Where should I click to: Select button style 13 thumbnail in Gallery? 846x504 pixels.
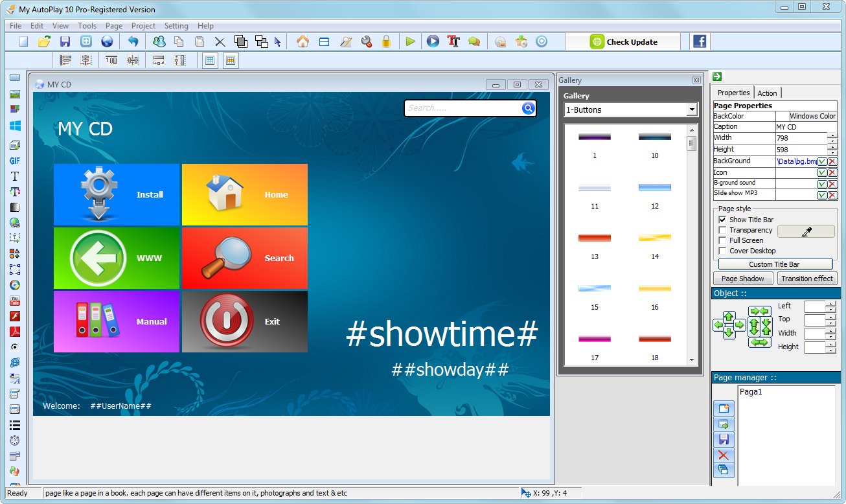click(x=595, y=238)
